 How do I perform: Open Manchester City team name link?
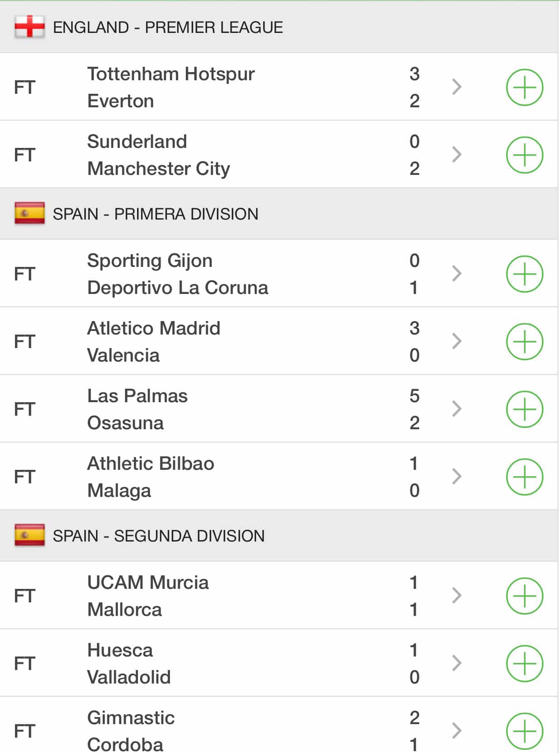point(159,169)
